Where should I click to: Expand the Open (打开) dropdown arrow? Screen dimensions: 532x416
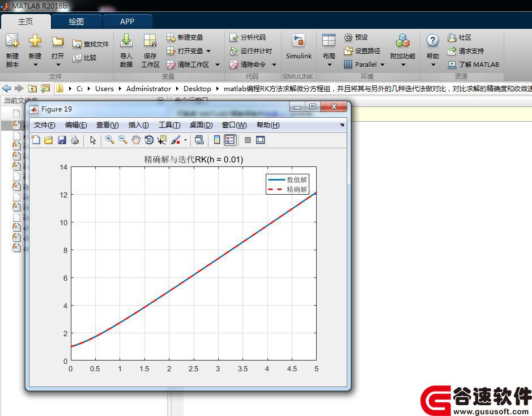click(58, 65)
